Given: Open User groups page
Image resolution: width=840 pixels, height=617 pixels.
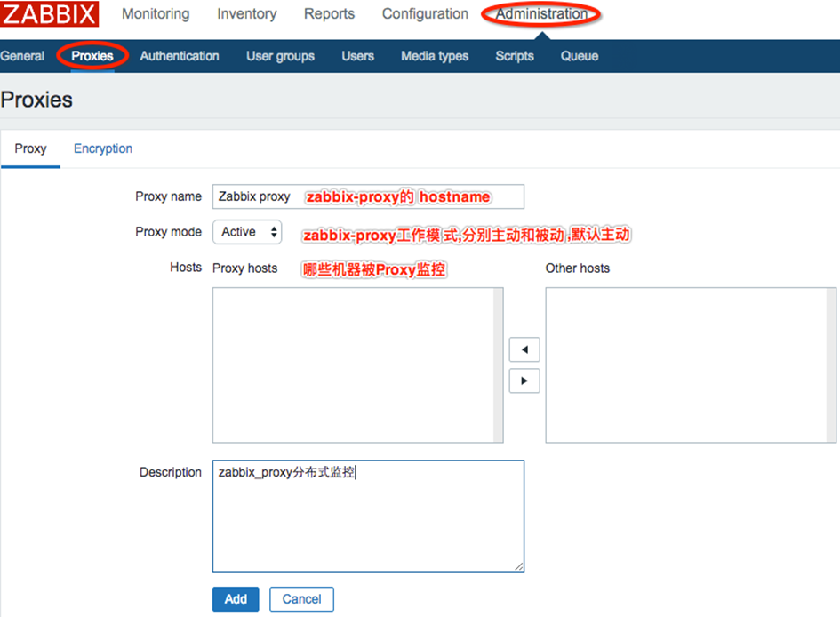Looking at the screenshot, I should 280,56.
